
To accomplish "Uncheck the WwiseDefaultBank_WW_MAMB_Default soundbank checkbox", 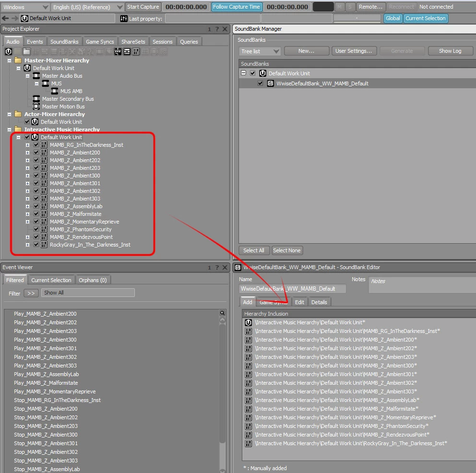I will [x=261, y=83].
